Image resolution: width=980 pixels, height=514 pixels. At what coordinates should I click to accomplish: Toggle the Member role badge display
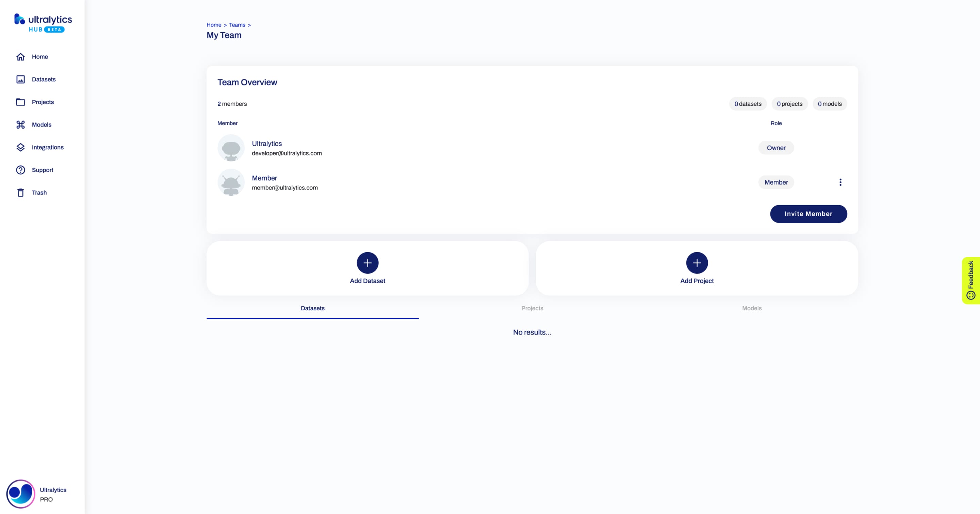pyautogui.click(x=776, y=182)
